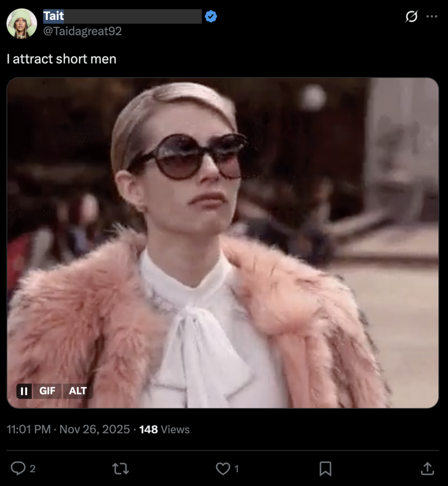The height and width of the screenshot is (486, 448).
Task: Click the like count number 1
Action: click(x=237, y=469)
